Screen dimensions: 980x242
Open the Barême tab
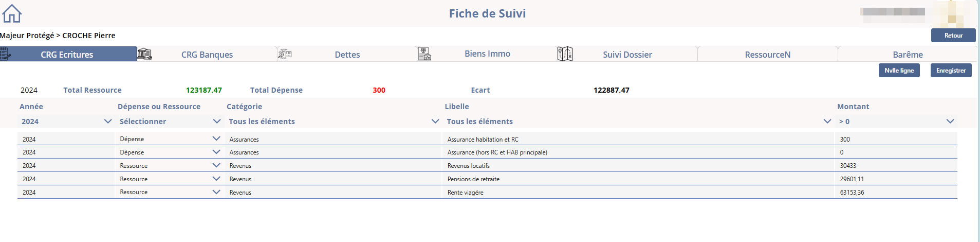(x=908, y=54)
